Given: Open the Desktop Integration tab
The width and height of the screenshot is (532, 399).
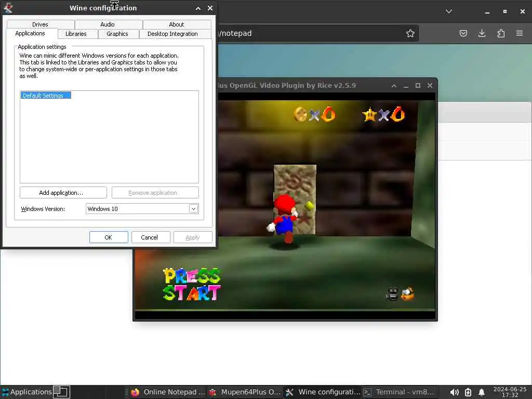Looking at the screenshot, I should [172, 34].
